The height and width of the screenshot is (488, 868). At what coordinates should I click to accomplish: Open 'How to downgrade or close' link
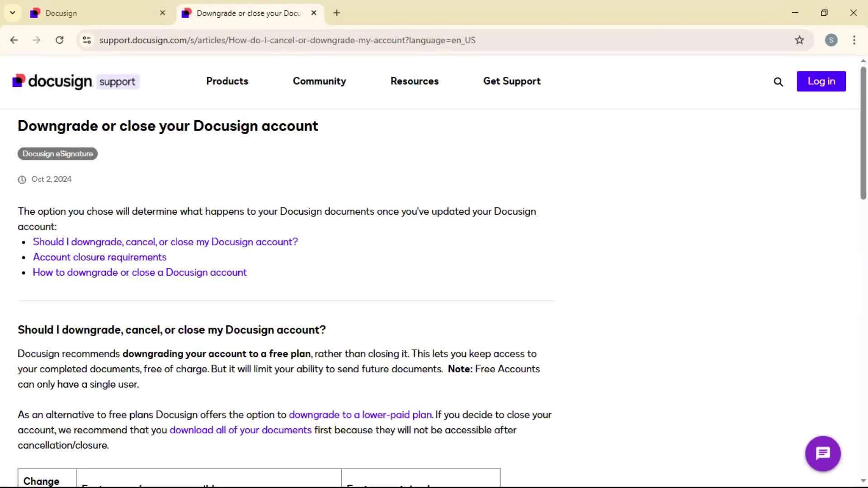[x=140, y=272]
